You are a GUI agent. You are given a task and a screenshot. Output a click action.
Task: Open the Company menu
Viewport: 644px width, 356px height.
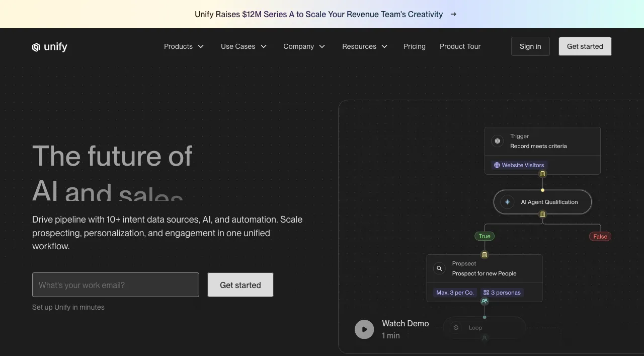click(x=304, y=46)
